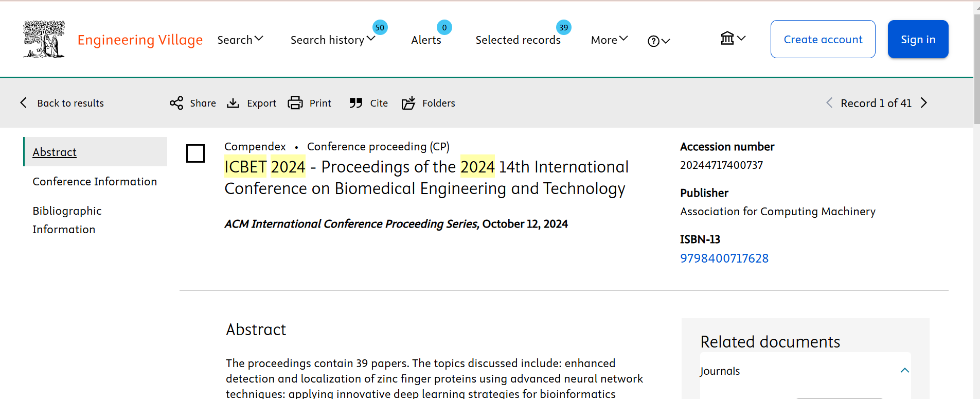Image resolution: width=980 pixels, height=399 pixels.
Task: Click the vertical page scrollbar thumb
Action: click(x=976, y=69)
